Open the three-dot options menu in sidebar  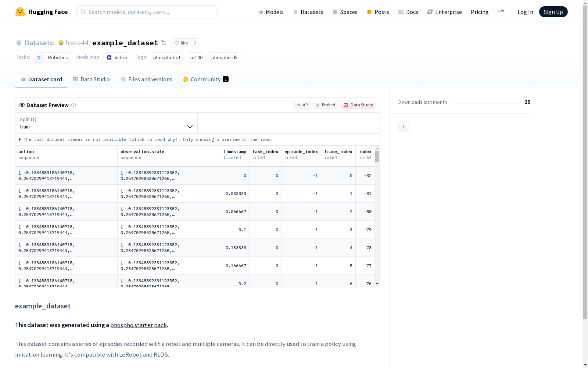click(x=404, y=127)
